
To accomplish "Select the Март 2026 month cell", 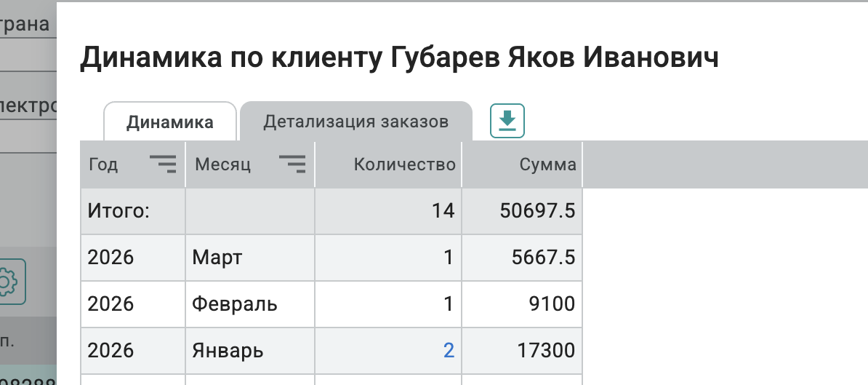I will (x=218, y=257).
